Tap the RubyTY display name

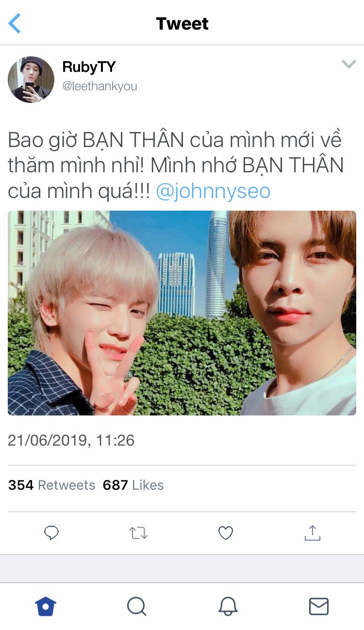tap(89, 67)
